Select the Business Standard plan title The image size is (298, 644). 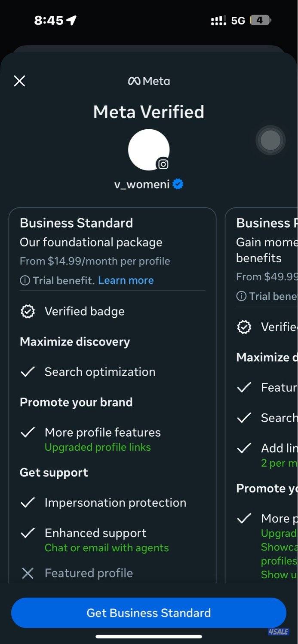76,223
